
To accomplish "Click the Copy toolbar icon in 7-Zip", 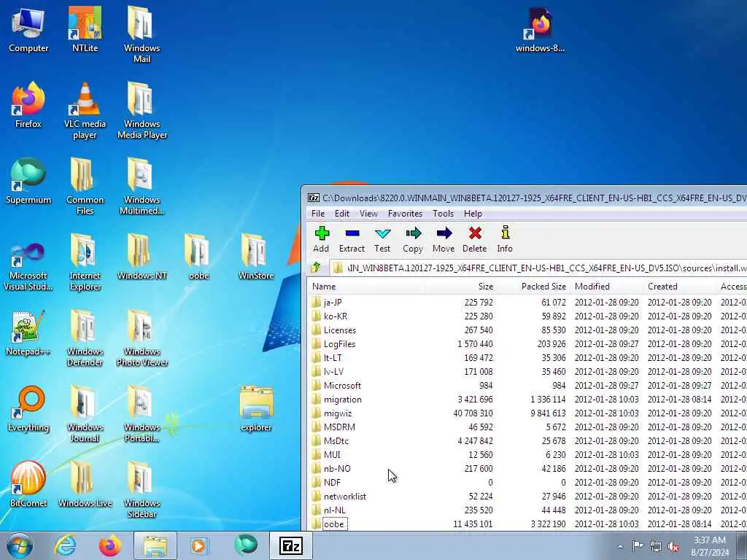I will coord(413,239).
